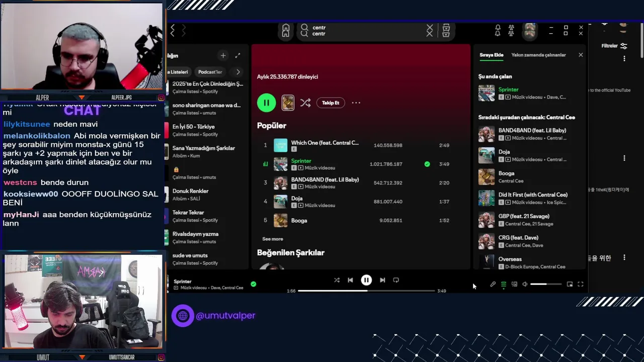Toggle the Takip Et follow button
Image resolution: width=644 pixels, height=362 pixels.
coord(331,103)
